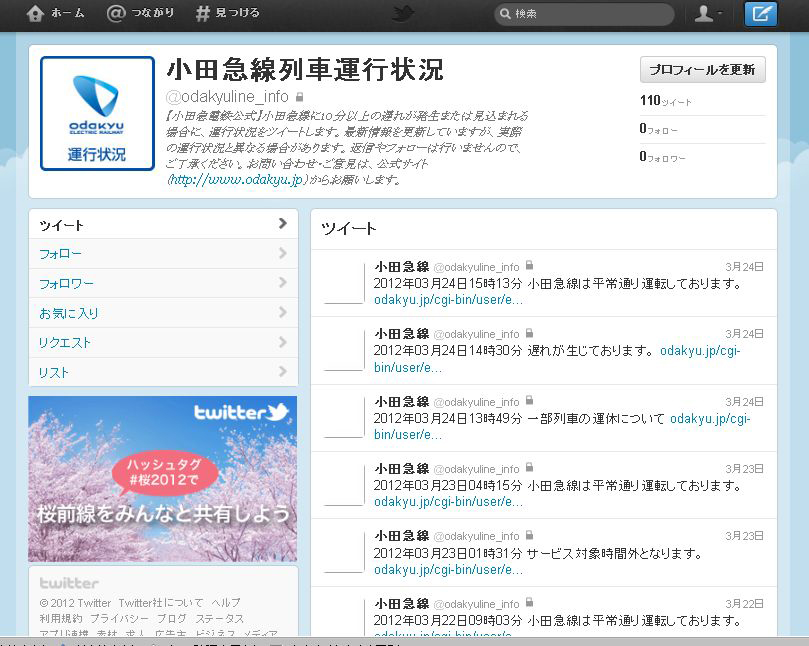The width and height of the screenshot is (809, 646).
Task: Click the chevron on the ツイート sidebar row
Action: coord(282,223)
